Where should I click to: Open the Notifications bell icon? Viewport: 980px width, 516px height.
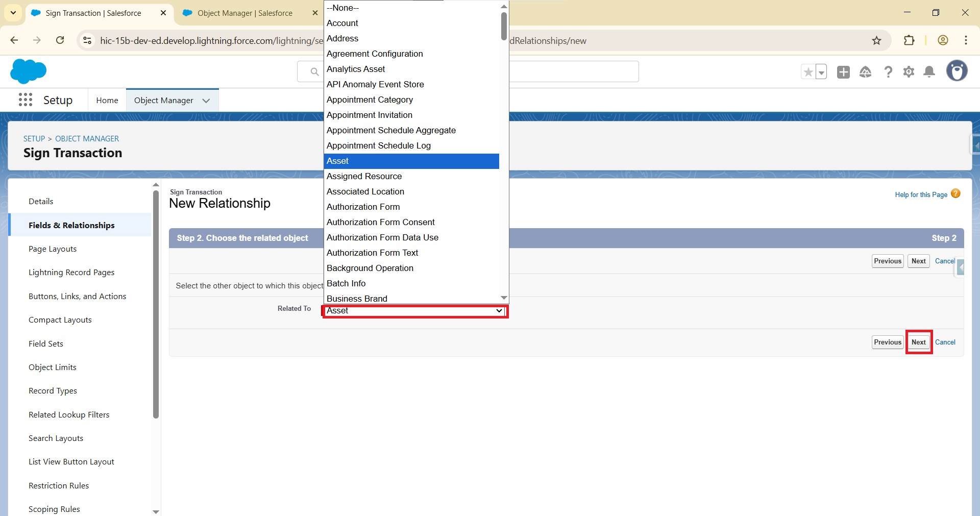pyautogui.click(x=929, y=72)
